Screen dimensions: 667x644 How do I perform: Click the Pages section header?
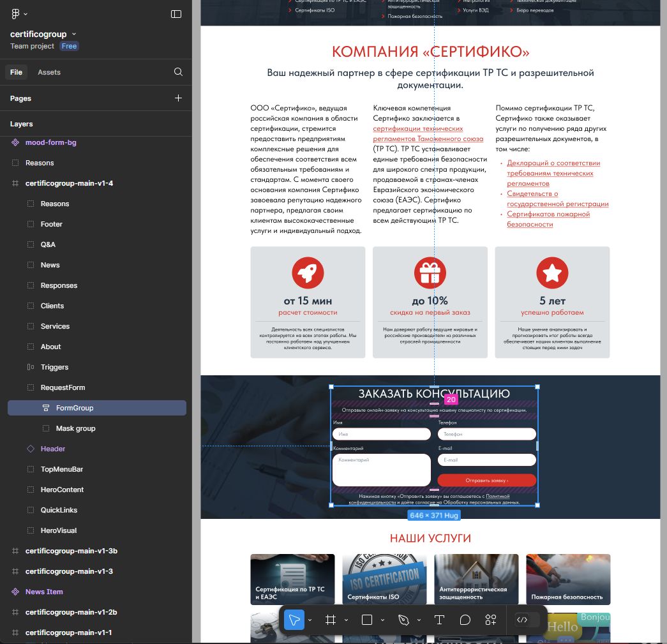20,98
